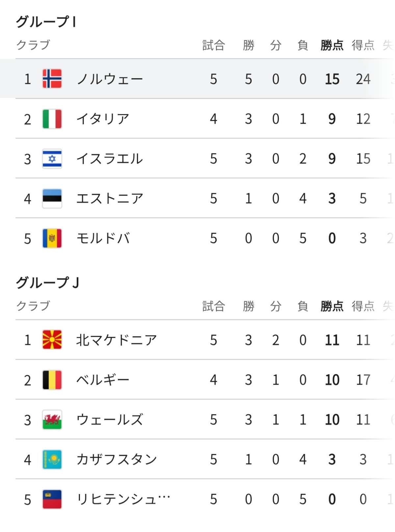Click the Liechtenstein flag icon
Screen dimensions: 395x532
click(52, 499)
